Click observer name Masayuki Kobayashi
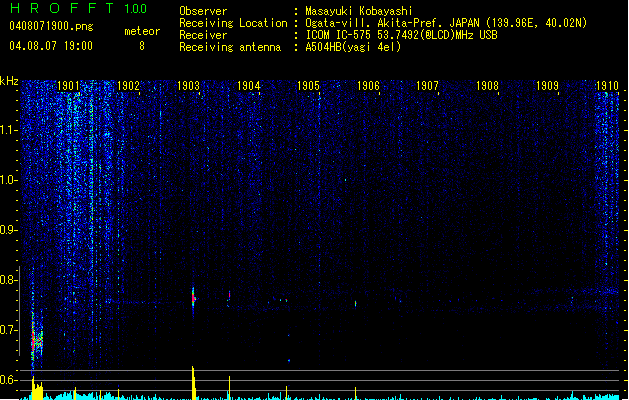This screenshot has width=629, height=400. click(x=359, y=11)
